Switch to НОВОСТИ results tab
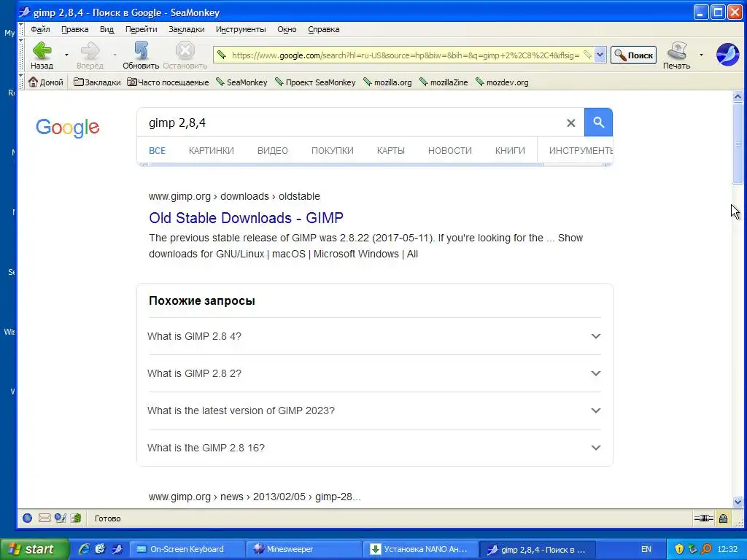 449,150
